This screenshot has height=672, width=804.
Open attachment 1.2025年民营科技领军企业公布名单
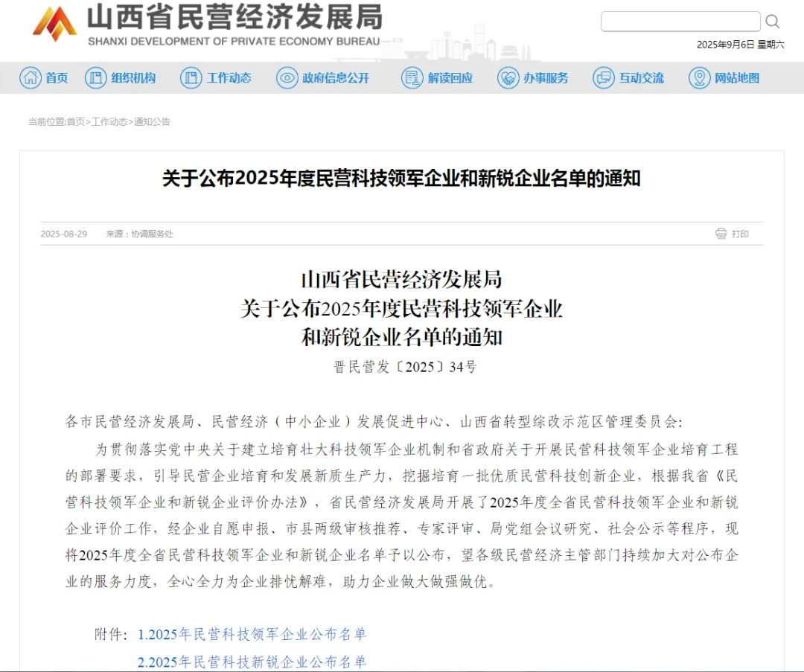[252, 634]
